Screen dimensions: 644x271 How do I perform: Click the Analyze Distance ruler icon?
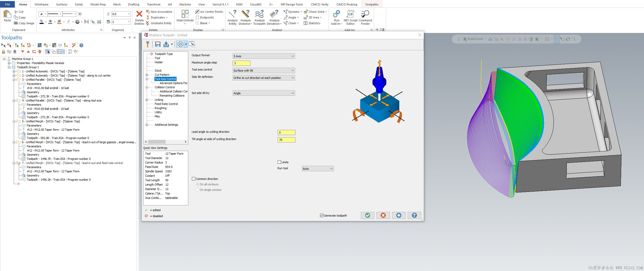pos(245,15)
